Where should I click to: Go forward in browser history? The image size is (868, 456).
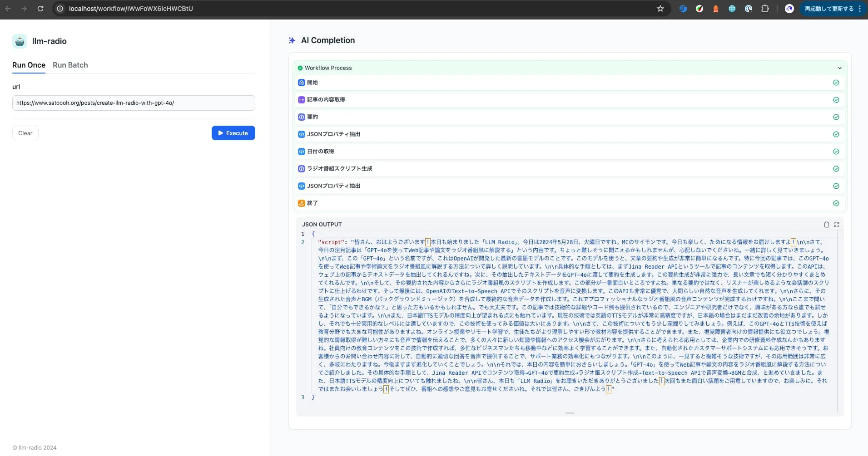click(24, 9)
